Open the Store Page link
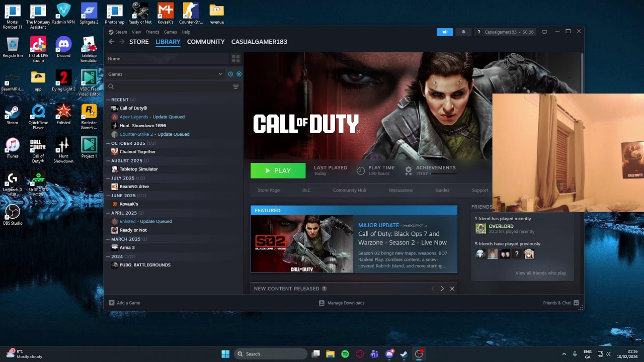Viewport: 644px width, 362px height. point(269,190)
